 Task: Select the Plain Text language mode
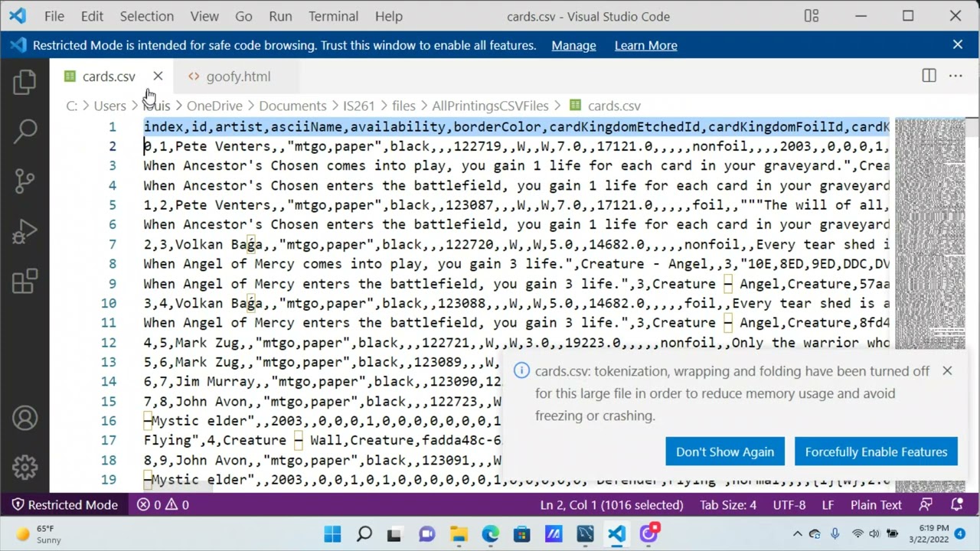[x=876, y=505]
